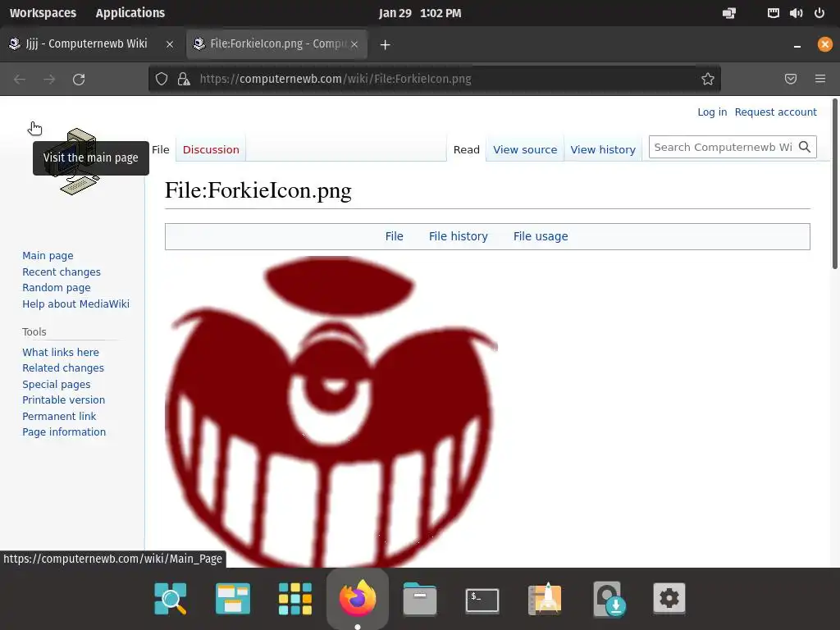Jump to the File section link
Screen dimensions: 840x630
pos(394,236)
